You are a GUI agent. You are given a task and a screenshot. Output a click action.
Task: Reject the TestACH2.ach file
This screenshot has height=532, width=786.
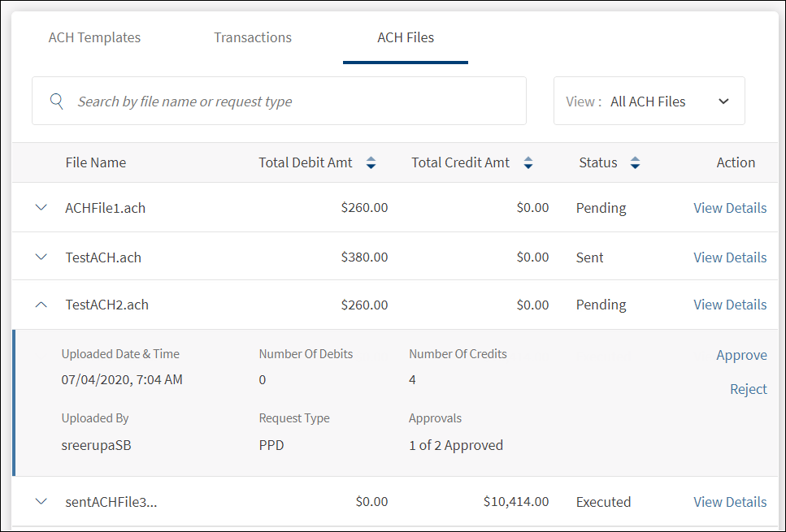click(748, 389)
